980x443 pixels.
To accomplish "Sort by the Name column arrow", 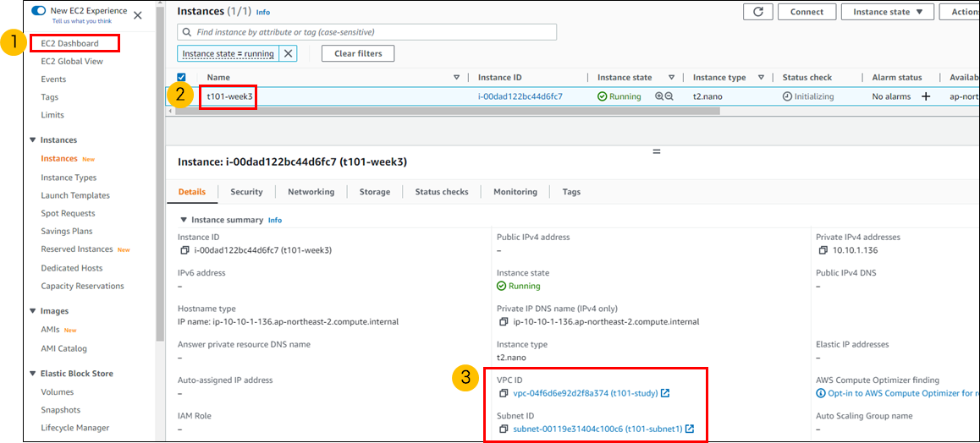I will [456, 78].
